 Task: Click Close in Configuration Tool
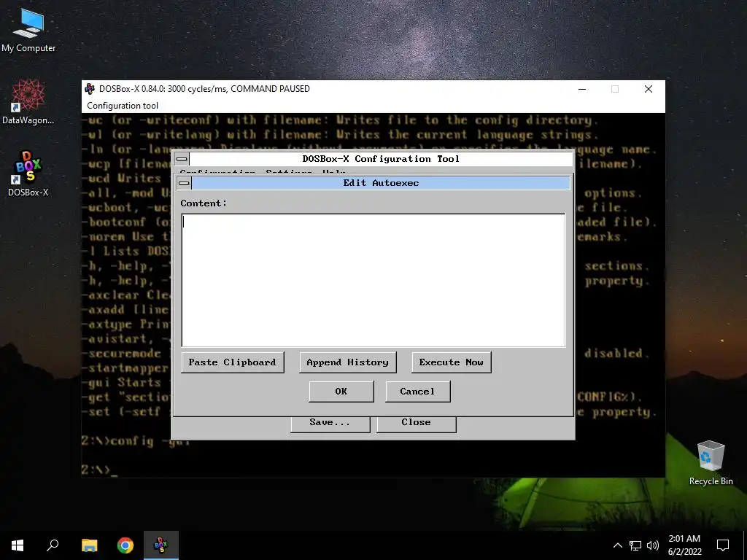point(417,424)
